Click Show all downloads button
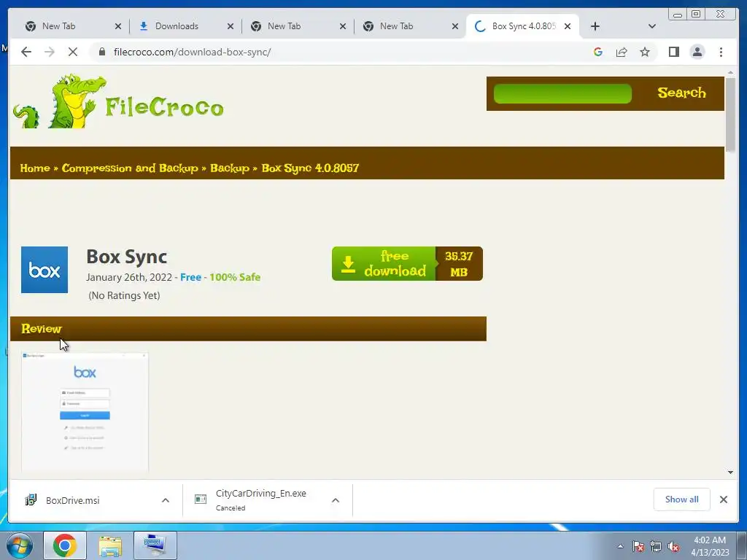The width and height of the screenshot is (747, 560). [682, 499]
